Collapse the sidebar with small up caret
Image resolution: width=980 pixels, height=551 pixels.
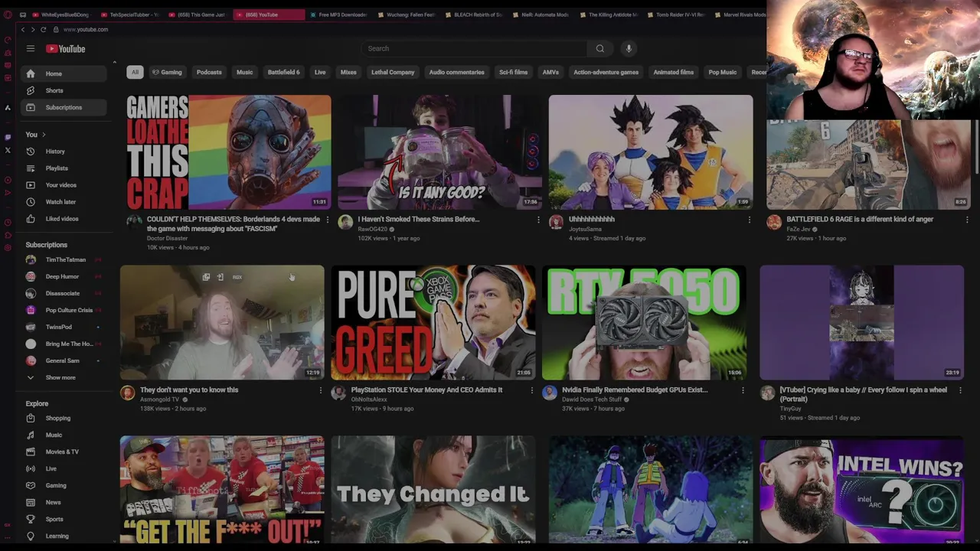coord(114,63)
